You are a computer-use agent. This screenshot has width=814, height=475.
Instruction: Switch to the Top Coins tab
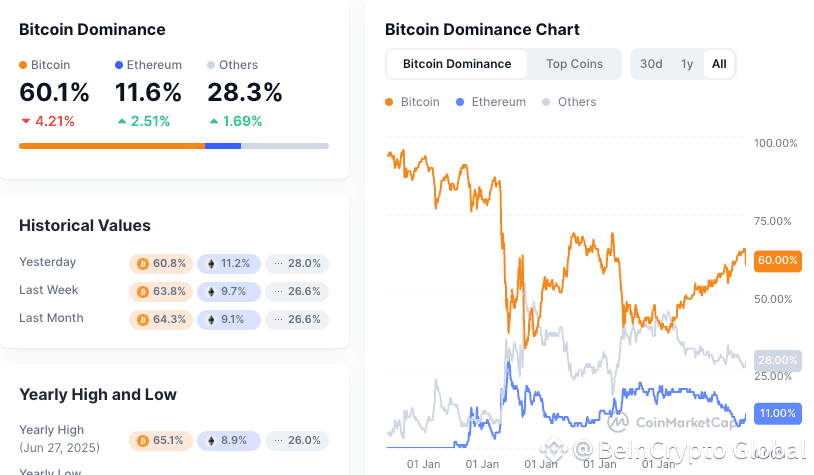[x=574, y=64]
